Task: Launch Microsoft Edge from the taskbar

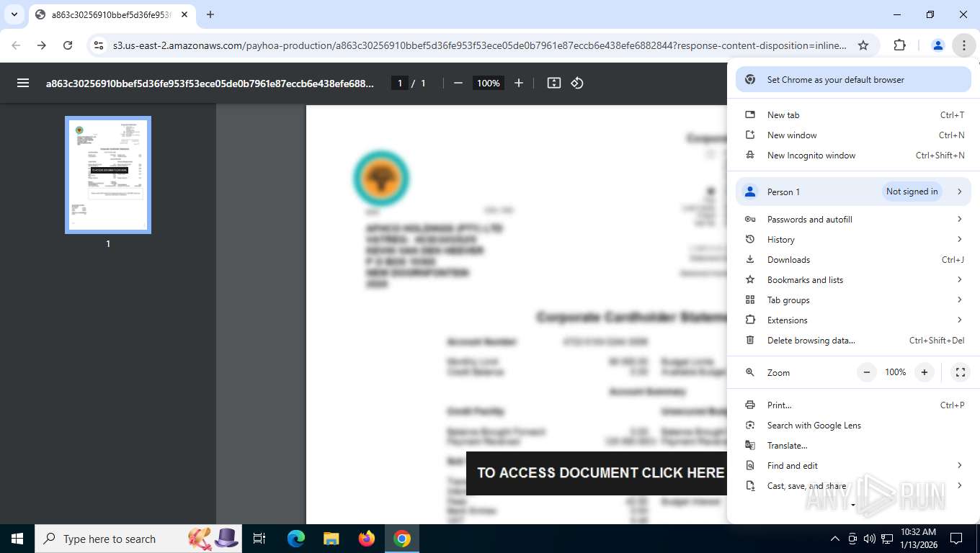Action: [x=296, y=539]
